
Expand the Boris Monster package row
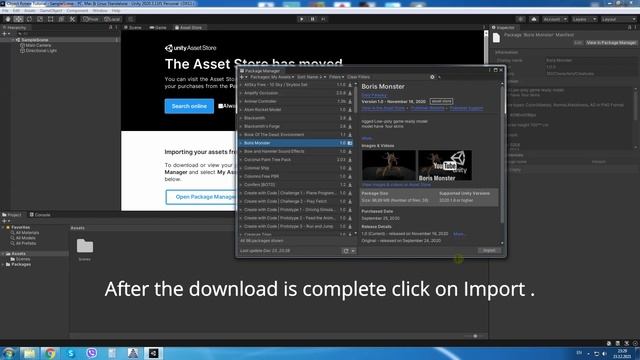(x=241, y=143)
